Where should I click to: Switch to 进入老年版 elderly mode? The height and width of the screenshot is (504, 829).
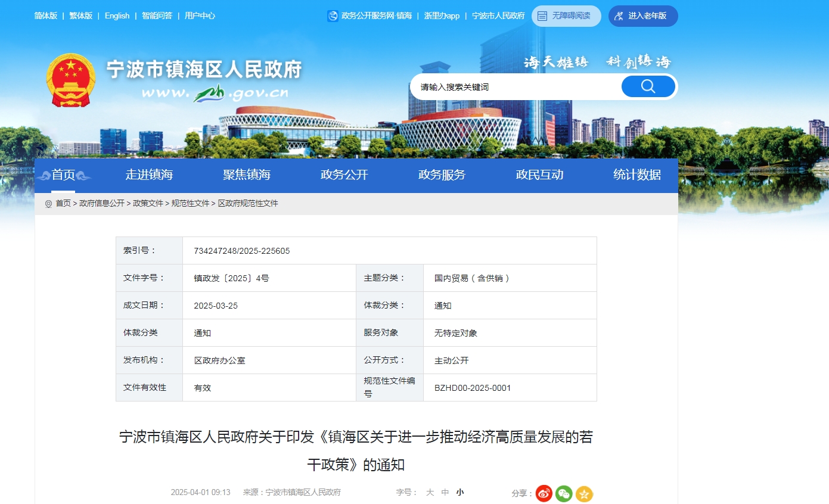click(x=642, y=16)
